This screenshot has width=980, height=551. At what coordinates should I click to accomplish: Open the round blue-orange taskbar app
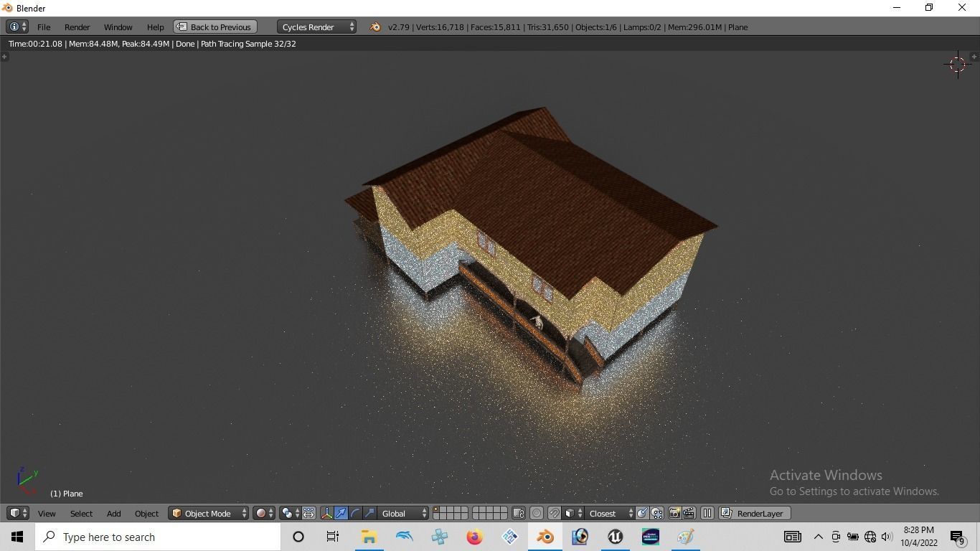click(580, 537)
